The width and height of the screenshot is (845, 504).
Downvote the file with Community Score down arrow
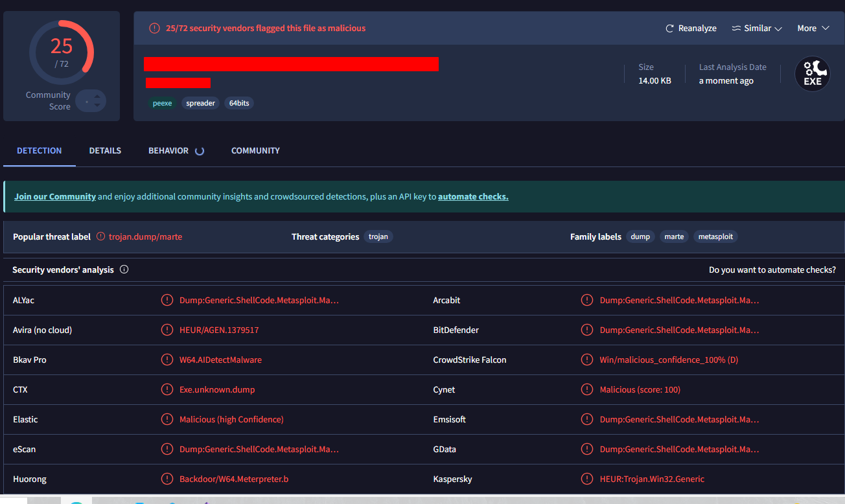[97, 105]
